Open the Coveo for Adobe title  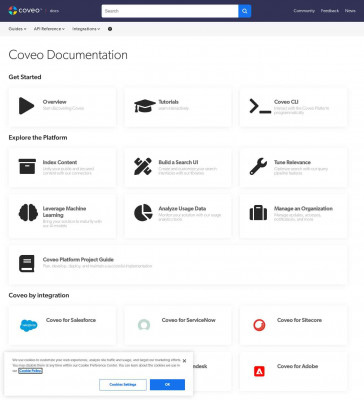coord(297,366)
